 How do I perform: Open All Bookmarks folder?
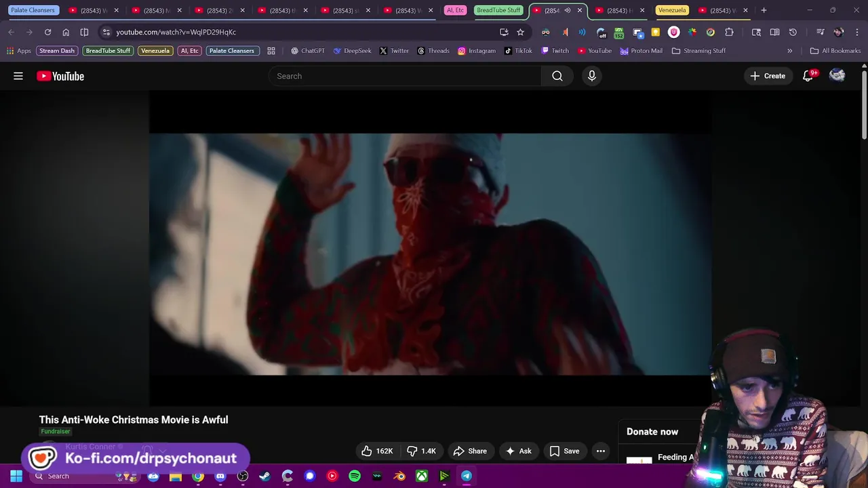(x=835, y=51)
